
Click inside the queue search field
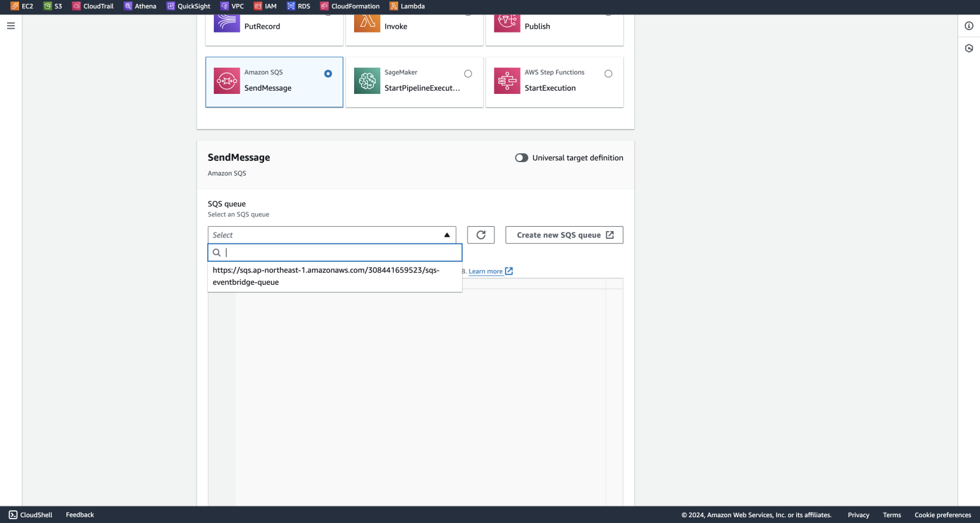point(335,252)
